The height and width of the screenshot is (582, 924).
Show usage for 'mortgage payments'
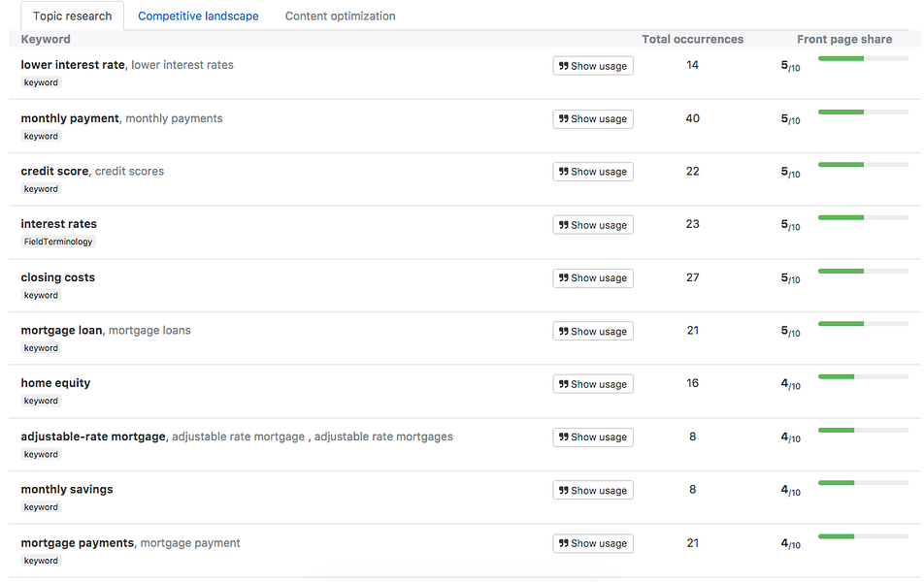click(x=593, y=542)
